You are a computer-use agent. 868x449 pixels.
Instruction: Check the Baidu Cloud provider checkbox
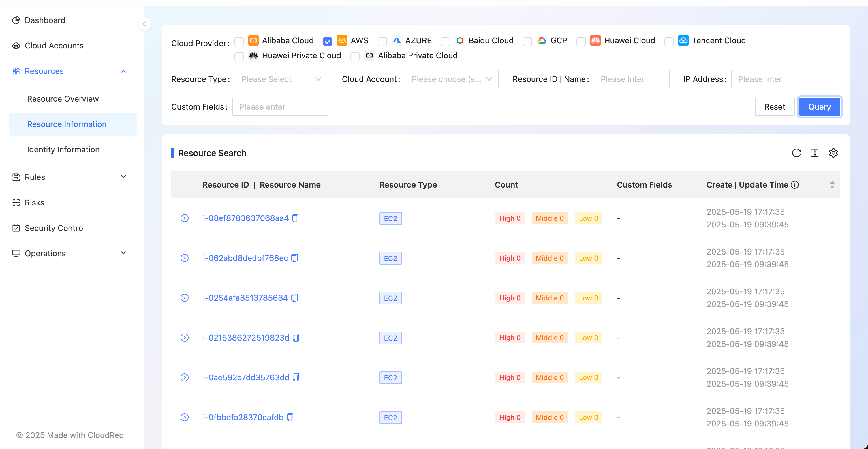pos(446,42)
